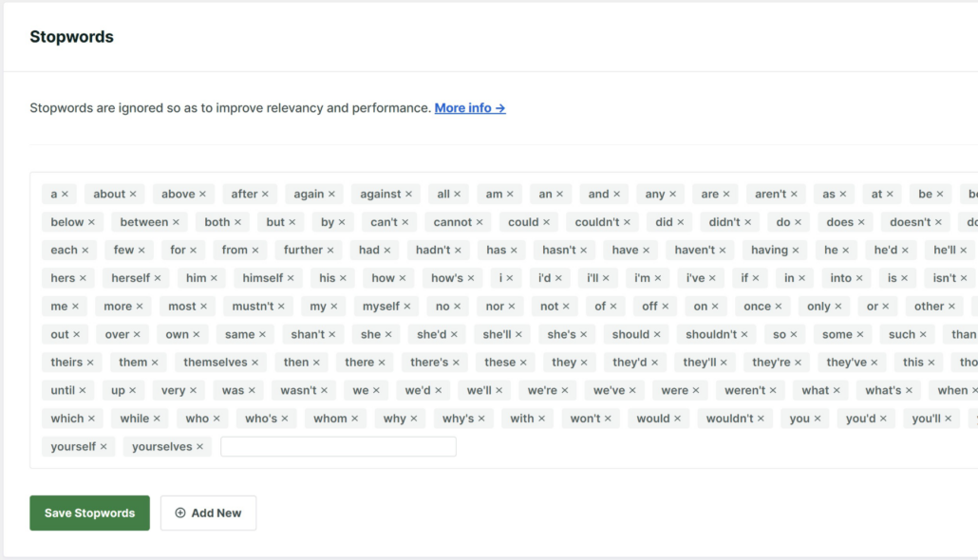Delete the 'they're' stopword via ×

pyautogui.click(x=798, y=363)
